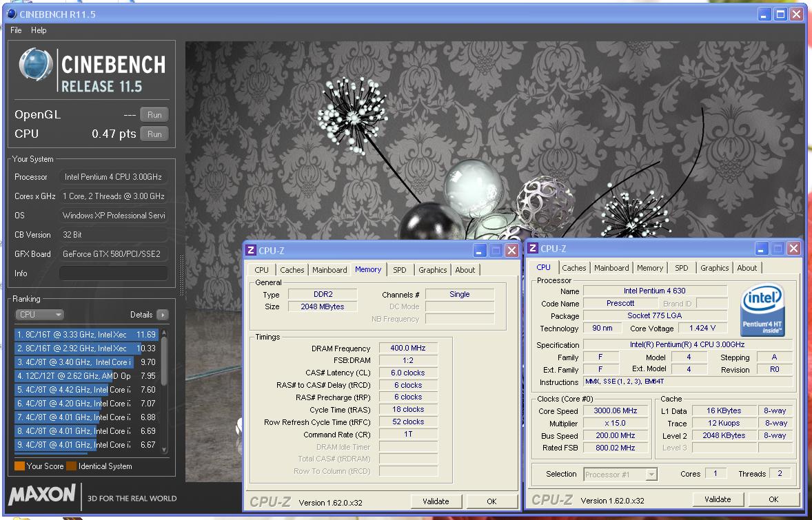Close the Cinebench R11.5 window
This screenshot has width=812, height=520.
tap(796, 14)
